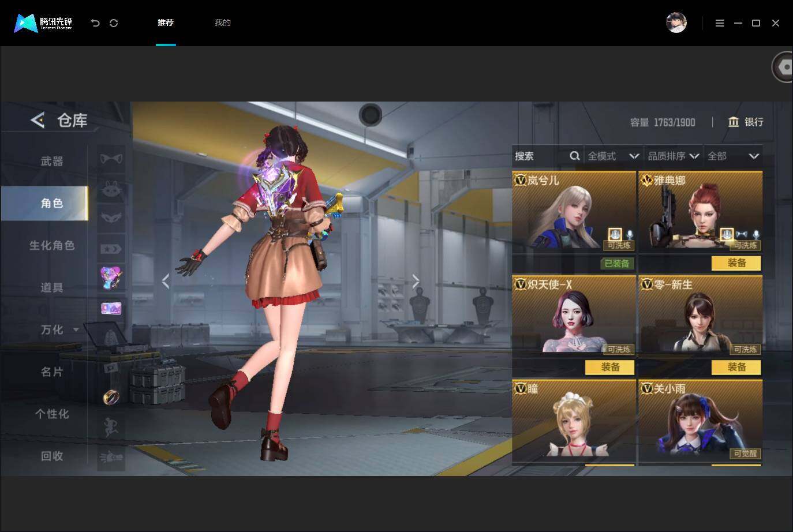Equip the 零-新生 character

(736, 367)
